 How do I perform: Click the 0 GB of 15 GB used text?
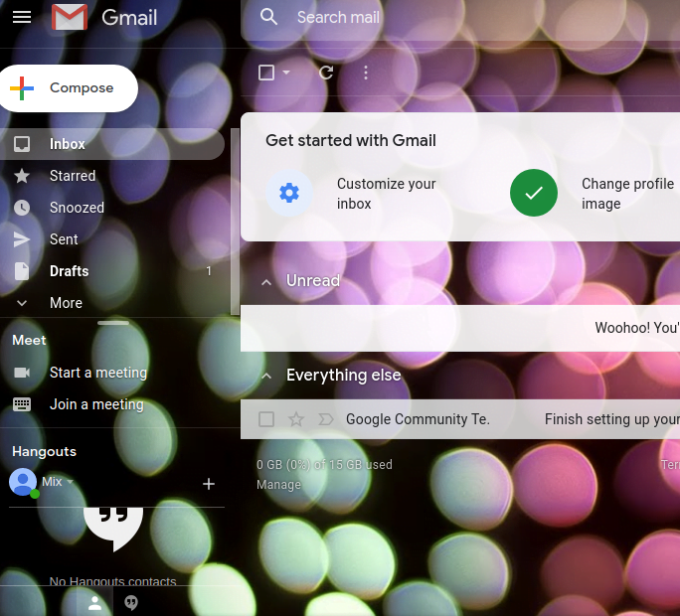click(x=324, y=465)
